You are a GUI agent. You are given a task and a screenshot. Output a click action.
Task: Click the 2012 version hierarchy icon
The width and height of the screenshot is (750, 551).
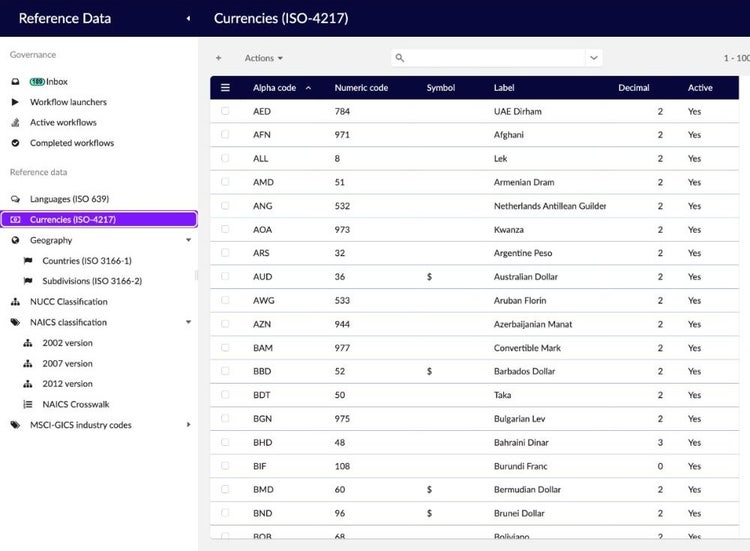(28, 384)
